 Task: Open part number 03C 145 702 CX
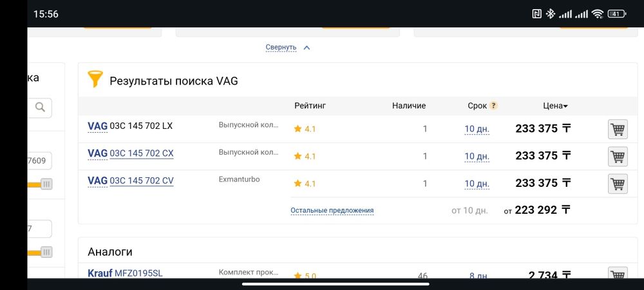tap(141, 153)
